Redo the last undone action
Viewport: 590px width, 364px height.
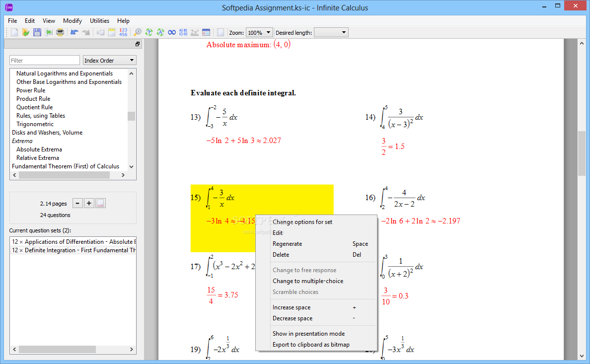86,32
